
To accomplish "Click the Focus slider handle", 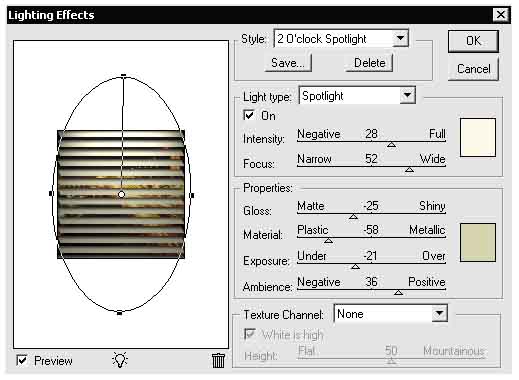I will coord(409,170).
